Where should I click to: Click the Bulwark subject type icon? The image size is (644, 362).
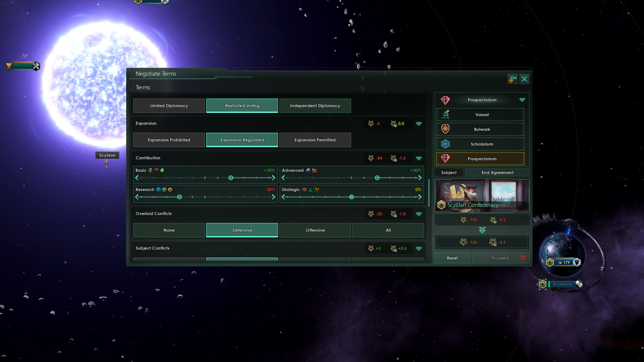coord(445,129)
